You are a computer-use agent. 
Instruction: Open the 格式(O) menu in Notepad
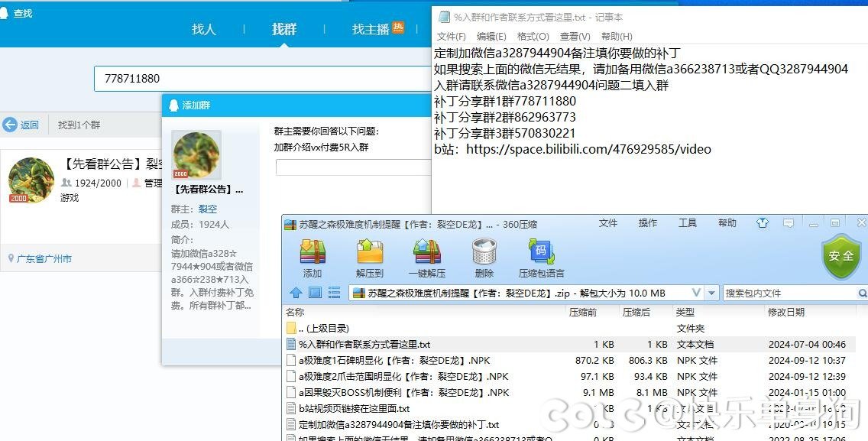click(533, 36)
